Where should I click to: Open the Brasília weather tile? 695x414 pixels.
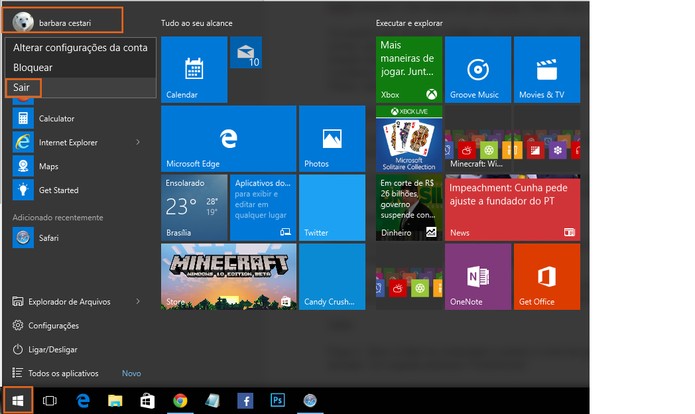[194, 207]
